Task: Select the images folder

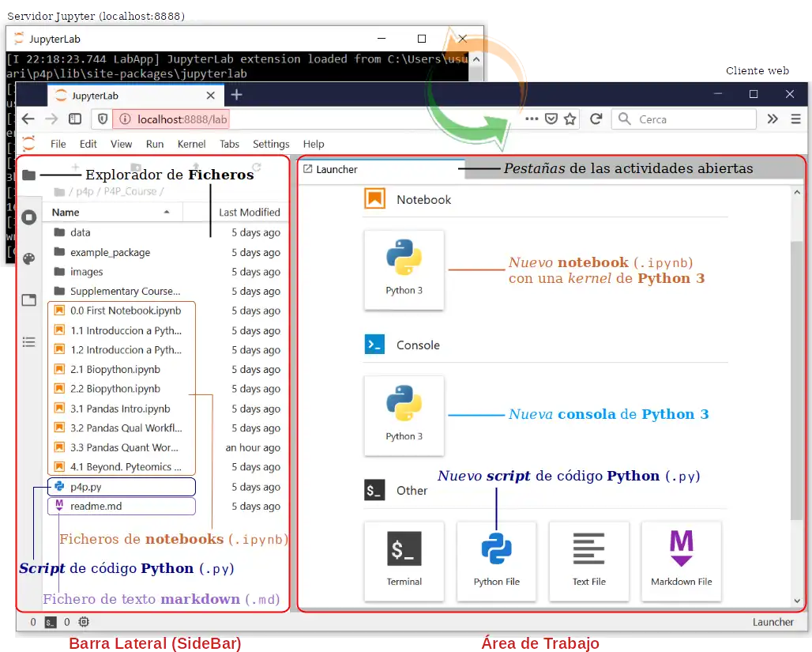Action: 166,272
